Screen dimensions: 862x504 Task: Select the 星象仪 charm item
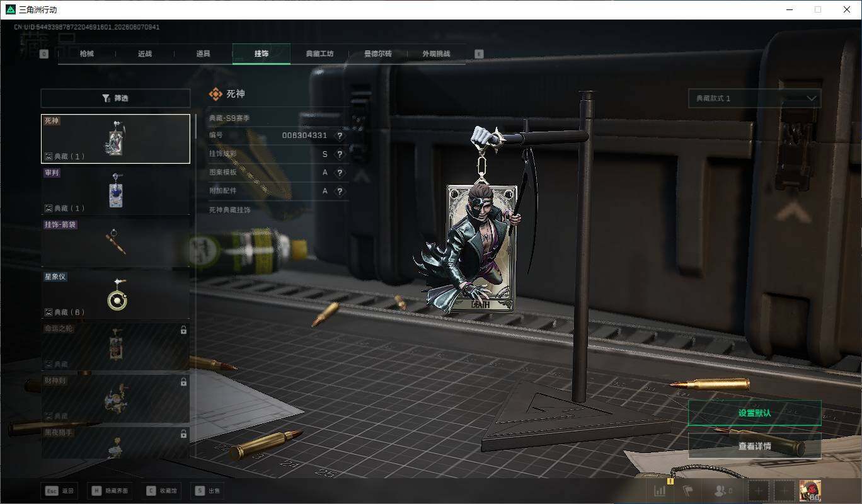tap(115, 294)
